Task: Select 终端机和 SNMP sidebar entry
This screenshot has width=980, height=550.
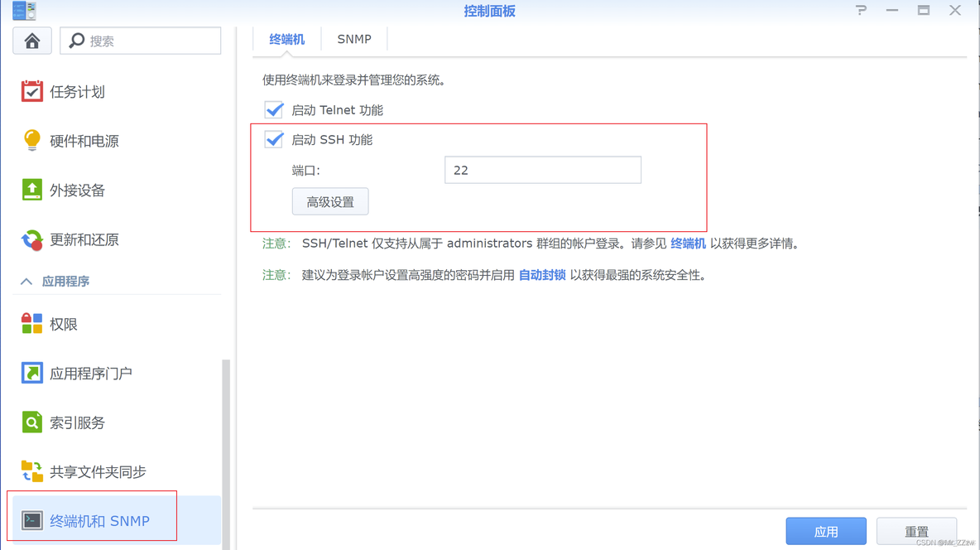Action: point(117,520)
